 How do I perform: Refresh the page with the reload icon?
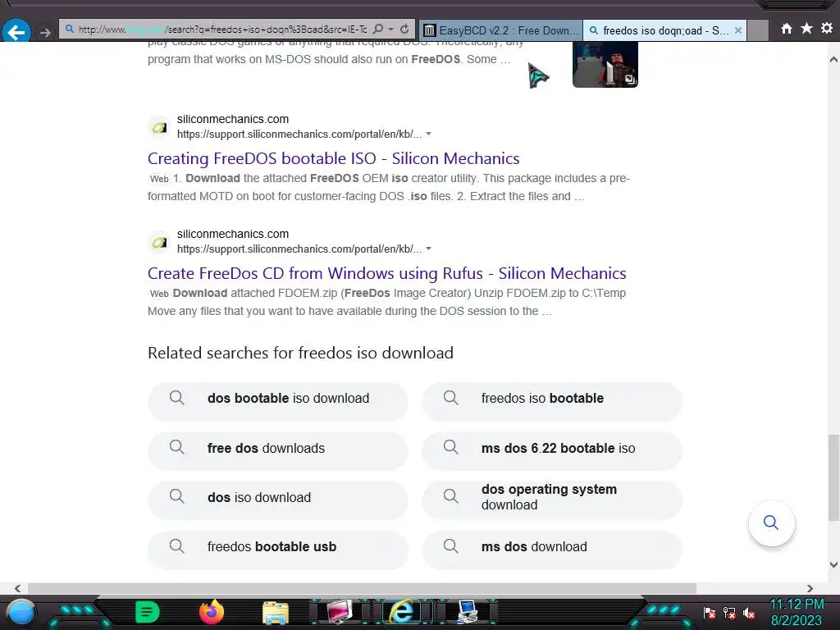point(405,29)
